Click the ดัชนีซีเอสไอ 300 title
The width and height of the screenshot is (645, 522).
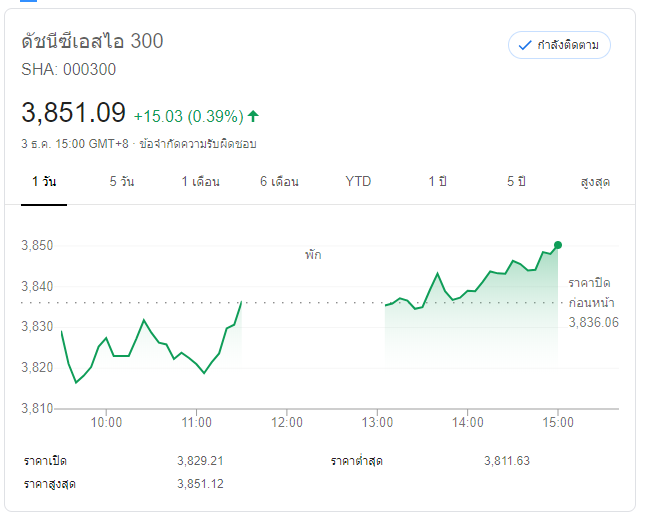tap(92, 42)
